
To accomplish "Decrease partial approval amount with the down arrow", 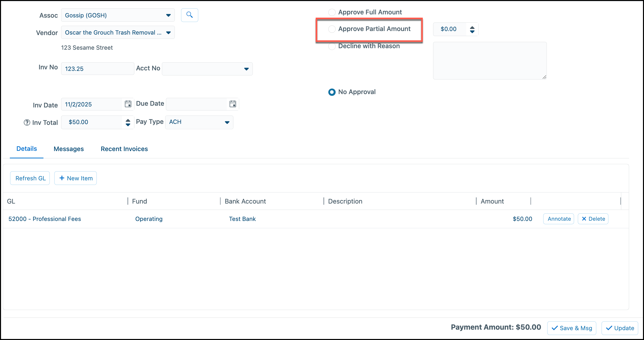I will [x=472, y=32].
